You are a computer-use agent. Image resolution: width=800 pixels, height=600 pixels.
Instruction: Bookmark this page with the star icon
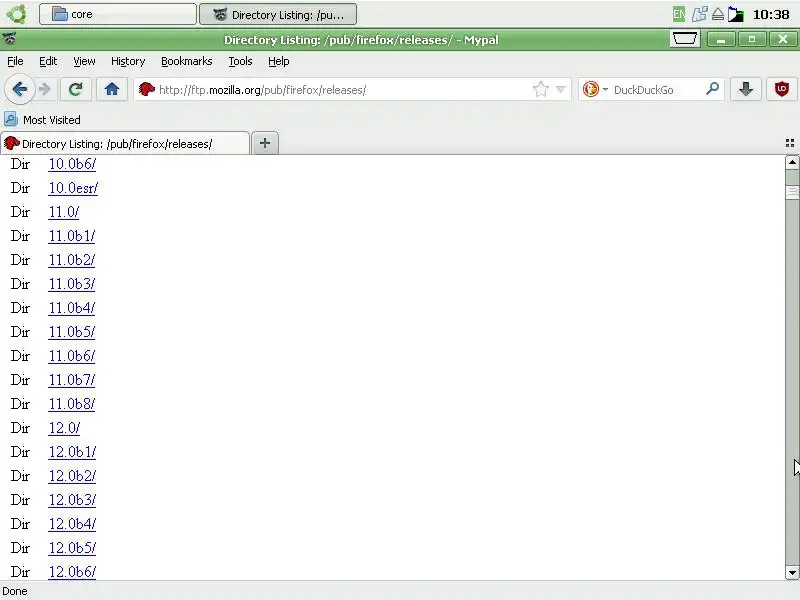(541, 90)
